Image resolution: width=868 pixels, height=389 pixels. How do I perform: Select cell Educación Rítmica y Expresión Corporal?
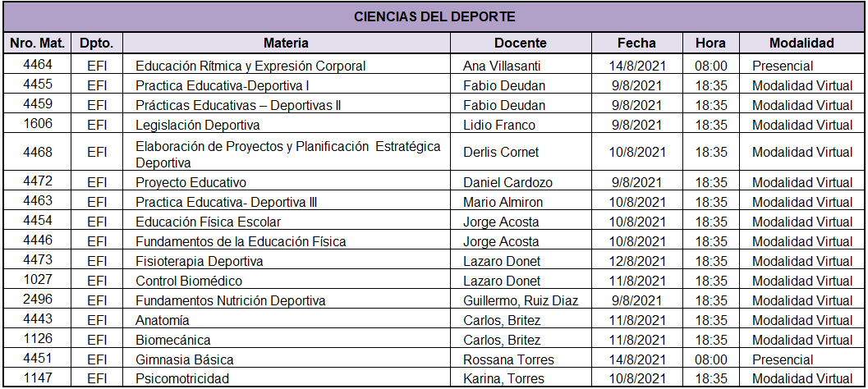[287, 66]
